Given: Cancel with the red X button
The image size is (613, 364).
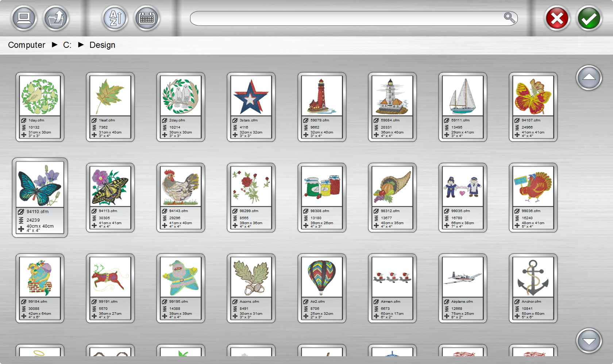Looking at the screenshot, I should (557, 18).
